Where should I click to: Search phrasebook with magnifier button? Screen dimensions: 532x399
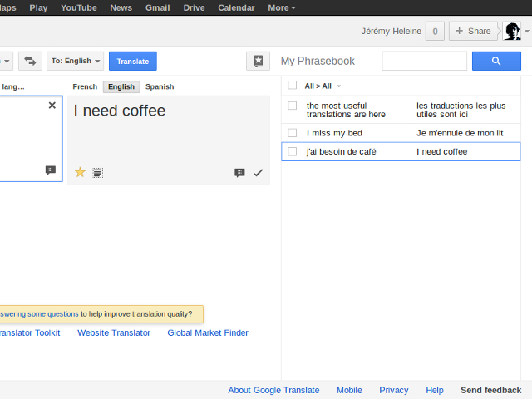point(496,61)
